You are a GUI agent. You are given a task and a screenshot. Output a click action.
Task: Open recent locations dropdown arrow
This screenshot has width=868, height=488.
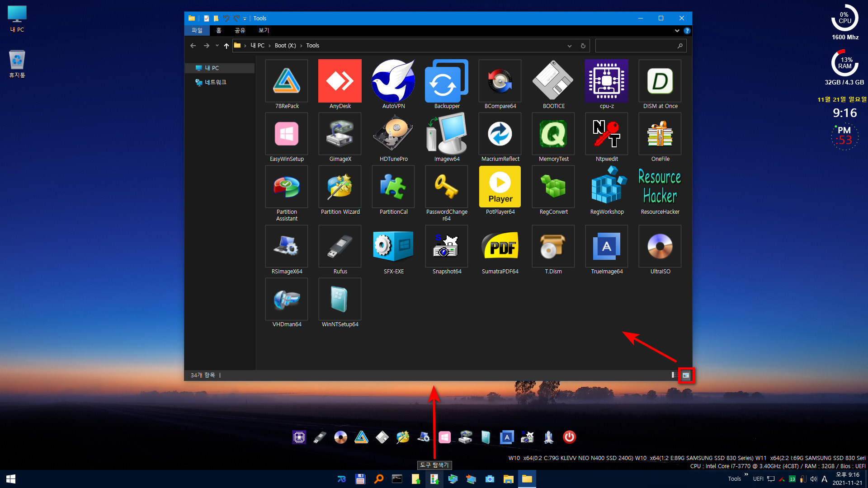(217, 46)
